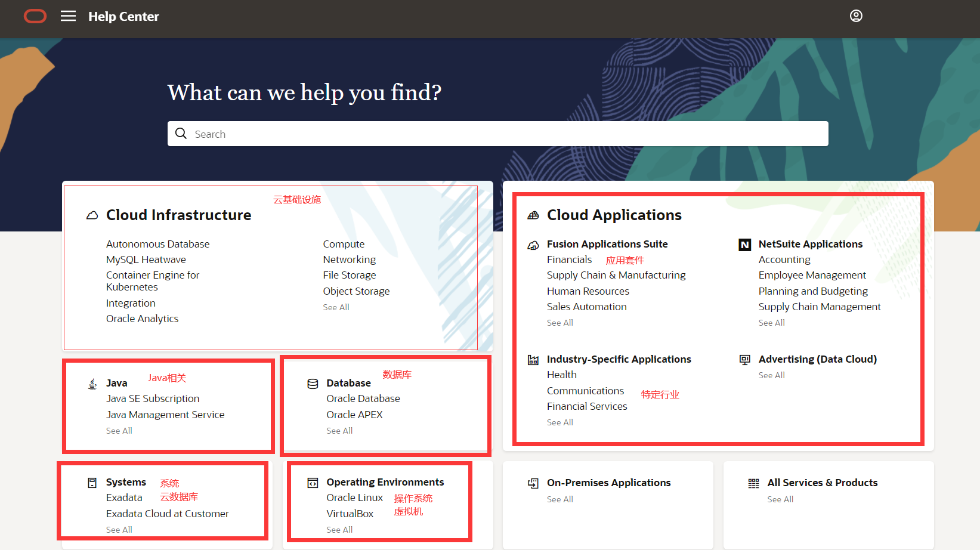Click the All Services & Products grid icon

754,483
